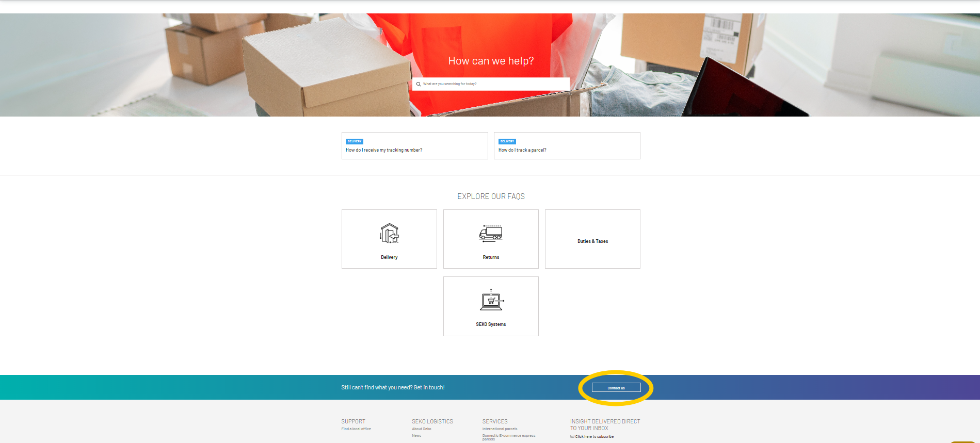Open 'Find a local office' footer link
Viewport: 980px width, 443px height.
(356, 429)
